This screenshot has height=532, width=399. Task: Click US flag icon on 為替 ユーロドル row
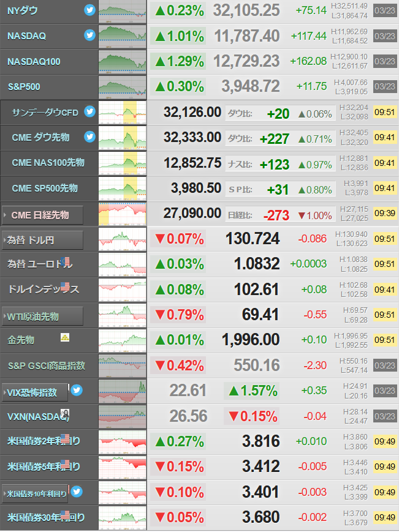tap(66, 261)
